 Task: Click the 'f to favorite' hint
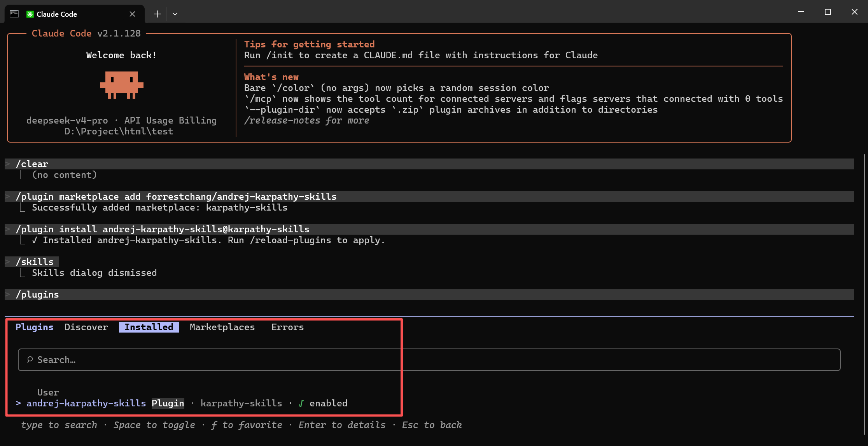pos(247,425)
